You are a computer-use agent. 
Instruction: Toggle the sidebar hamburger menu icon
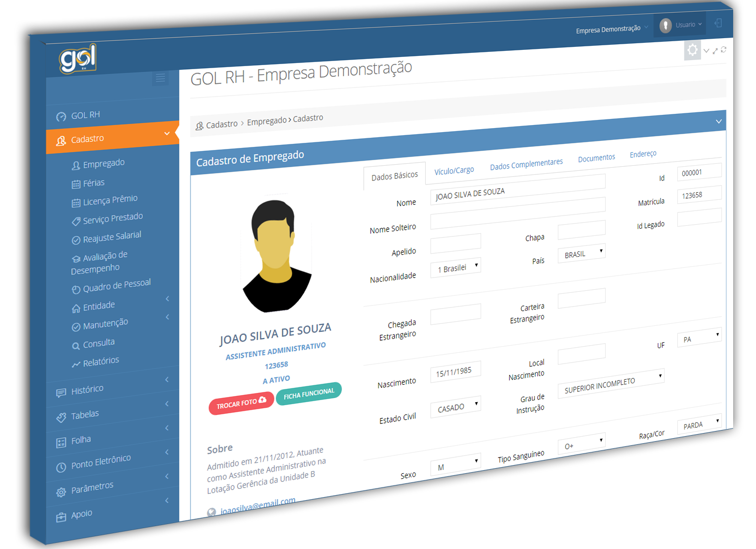coord(161,78)
